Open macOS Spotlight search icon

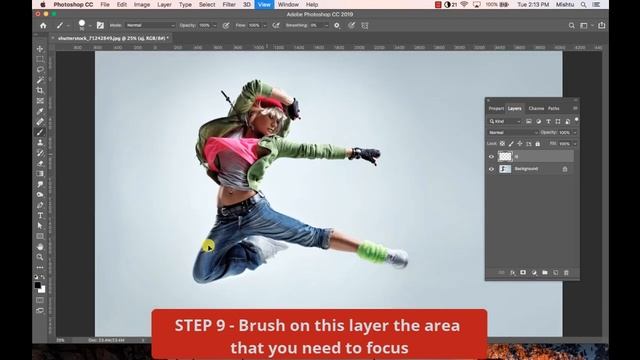[583, 4]
